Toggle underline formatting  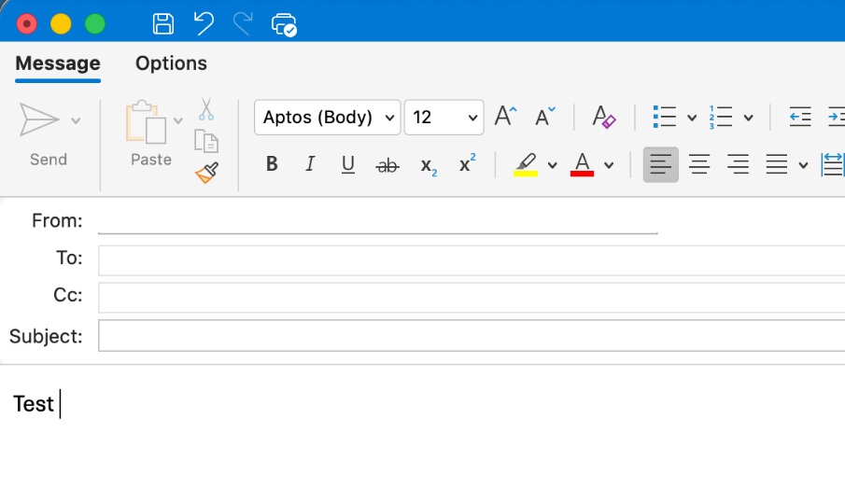348,165
